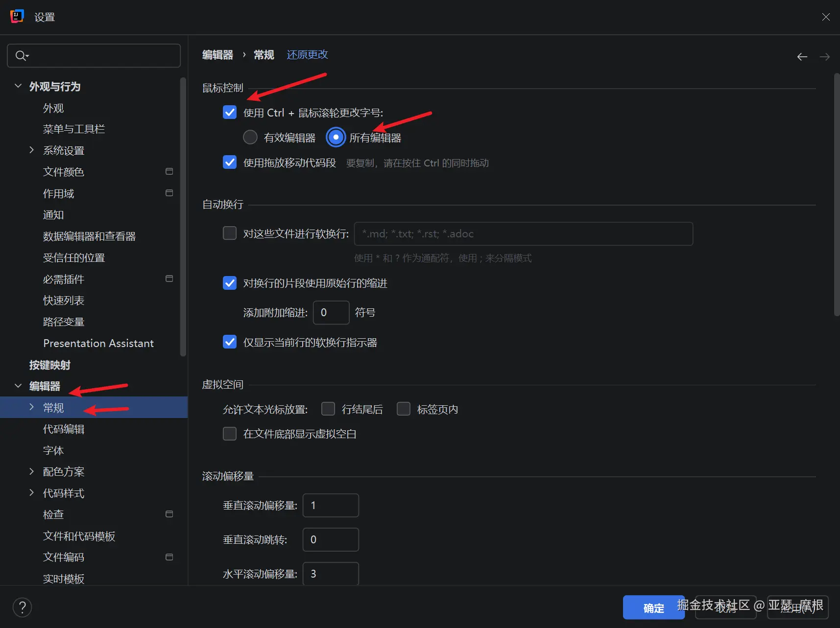Expand the 代码样式 tree node

(32, 492)
